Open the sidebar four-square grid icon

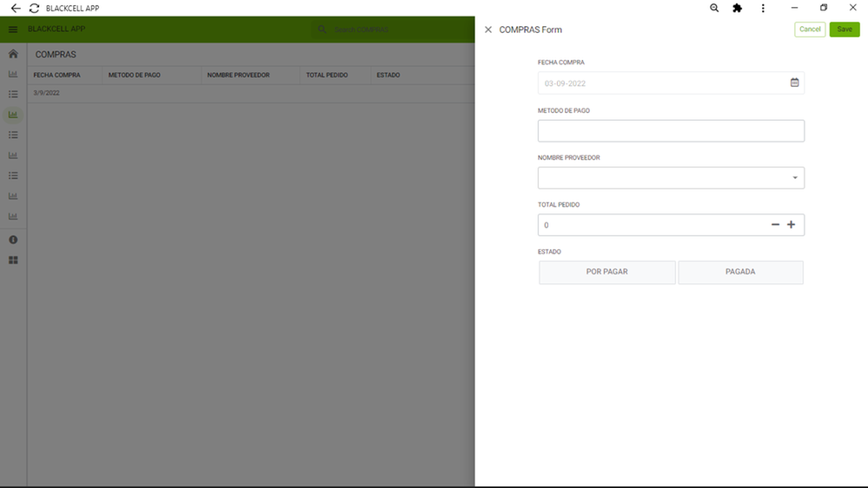tap(13, 260)
